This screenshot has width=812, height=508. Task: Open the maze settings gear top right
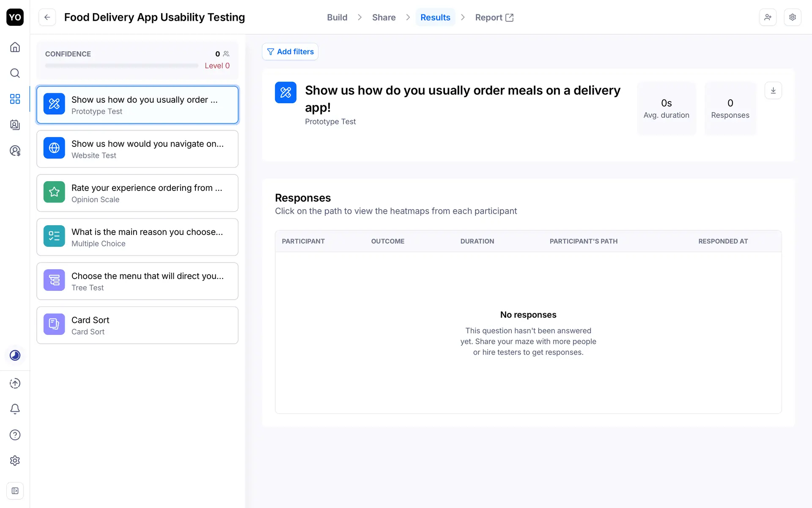coord(793,17)
